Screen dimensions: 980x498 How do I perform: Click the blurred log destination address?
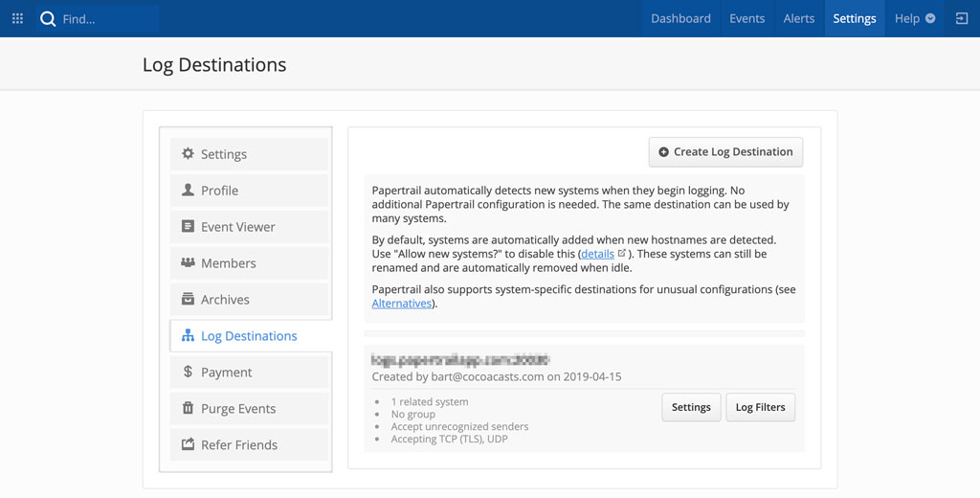click(x=460, y=360)
